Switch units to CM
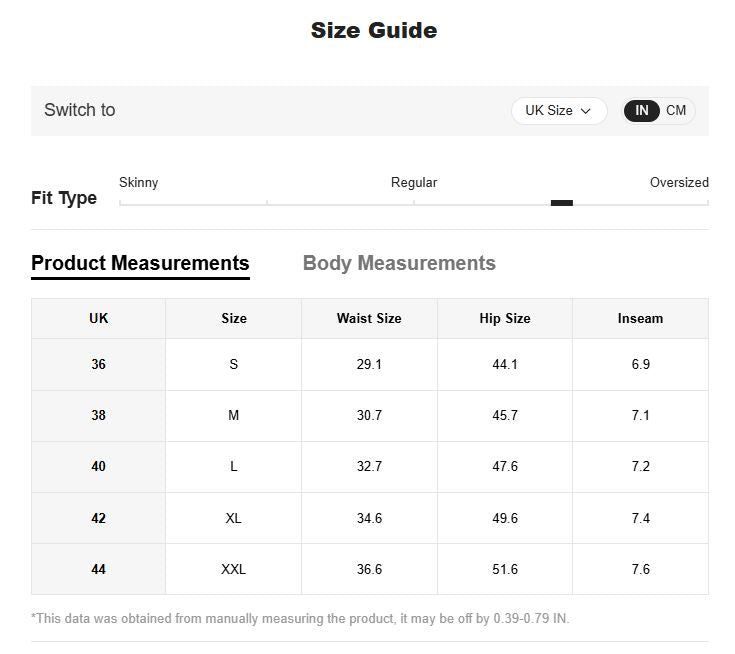 tap(675, 111)
